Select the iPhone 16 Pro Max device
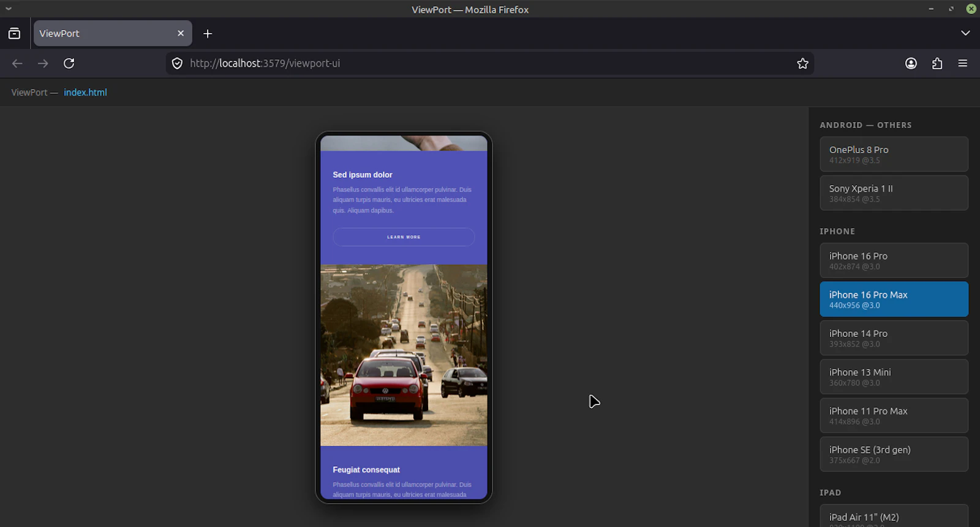980x527 pixels. pyautogui.click(x=894, y=299)
